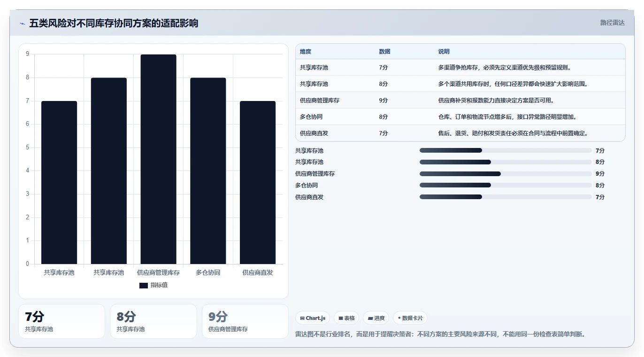Toggle the 指标值 legend color swatch
Screen dimensions: 644x357
click(x=144, y=285)
